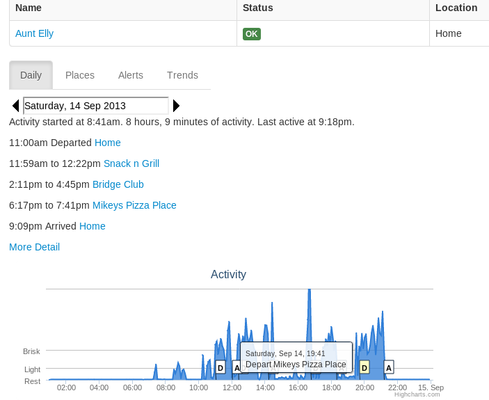
Task: Open the Home link in the 11:00am departure
Action: coord(107,143)
